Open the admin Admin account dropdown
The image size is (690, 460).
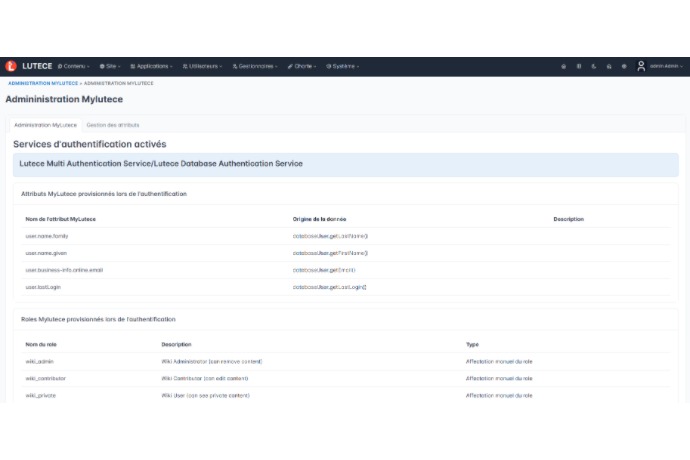tap(666, 66)
